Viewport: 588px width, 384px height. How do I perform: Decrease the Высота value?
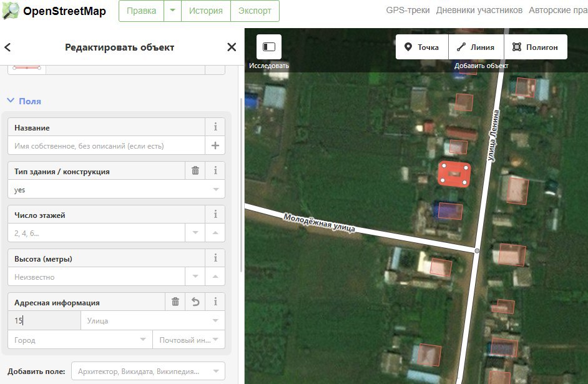(x=195, y=277)
